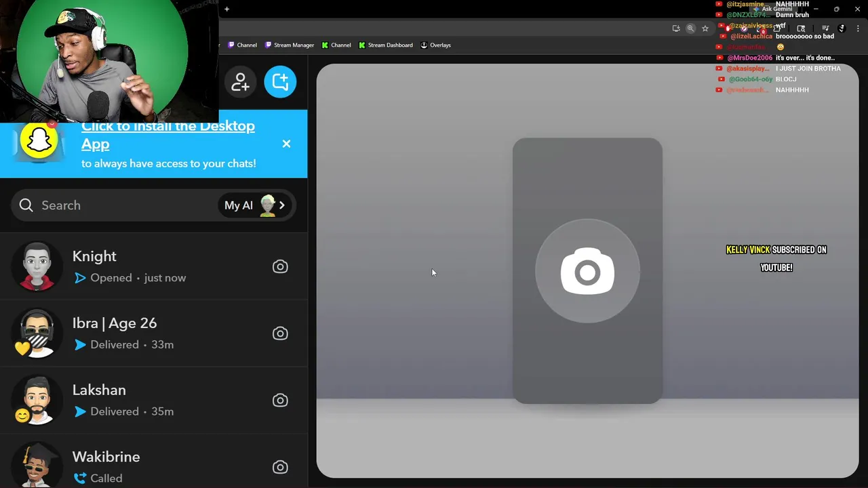The image size is (868, 488).
Task: Open the Lakshan conversation
Action: click(x=153, y=400)
